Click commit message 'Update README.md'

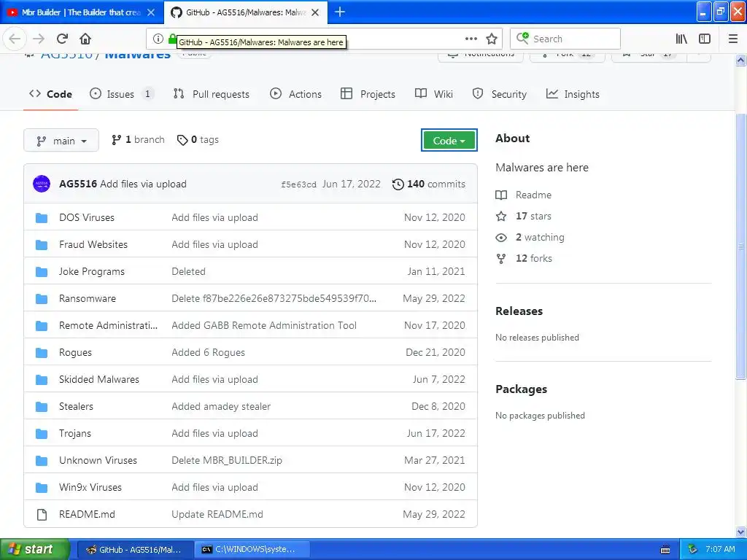(217, 514)
